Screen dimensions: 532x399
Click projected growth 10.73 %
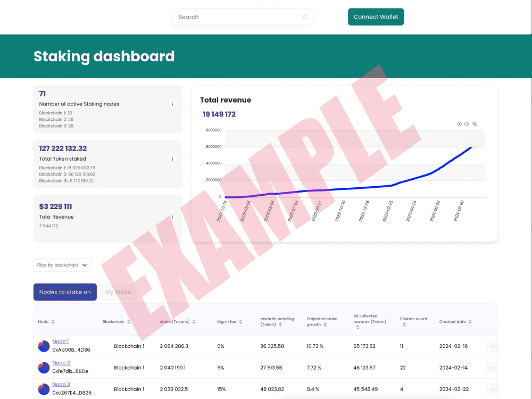315,346
